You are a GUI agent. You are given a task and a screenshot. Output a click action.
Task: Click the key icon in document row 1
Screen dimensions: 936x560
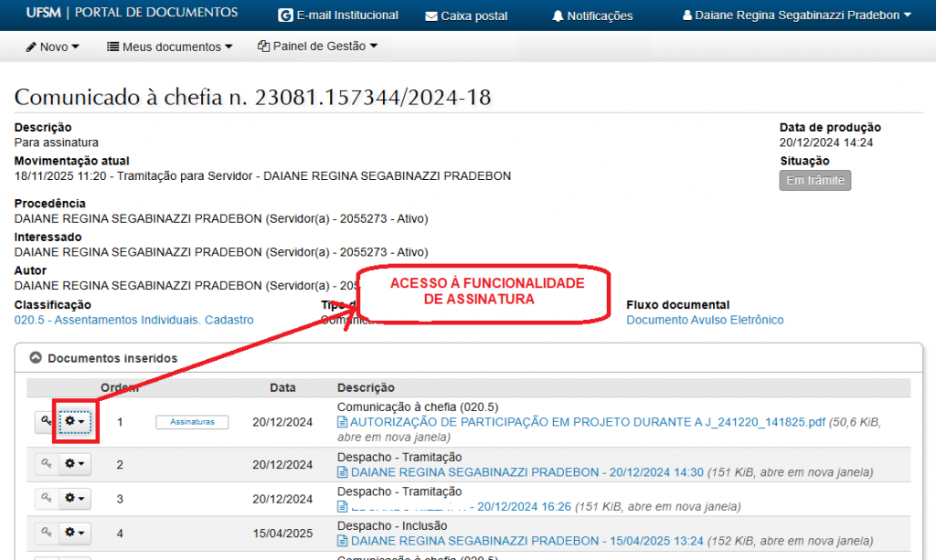pos(46,422)
